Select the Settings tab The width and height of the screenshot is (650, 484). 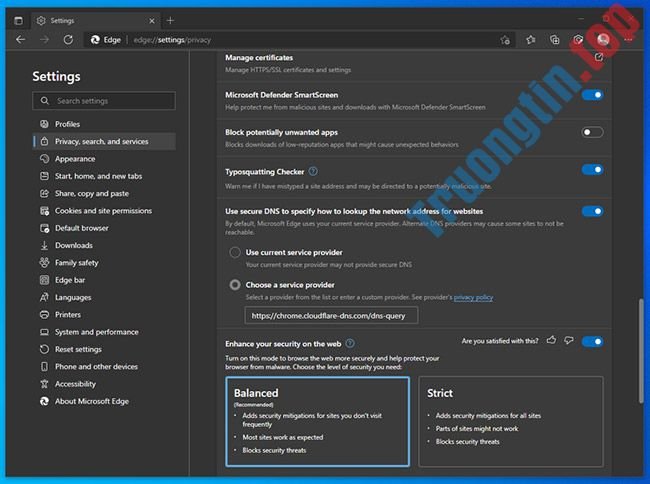click(95, 20)
